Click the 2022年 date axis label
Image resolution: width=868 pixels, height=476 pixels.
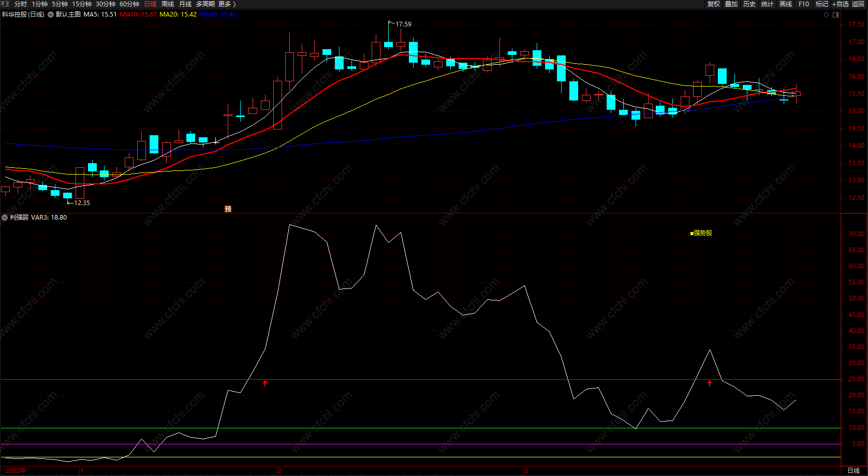16,471
